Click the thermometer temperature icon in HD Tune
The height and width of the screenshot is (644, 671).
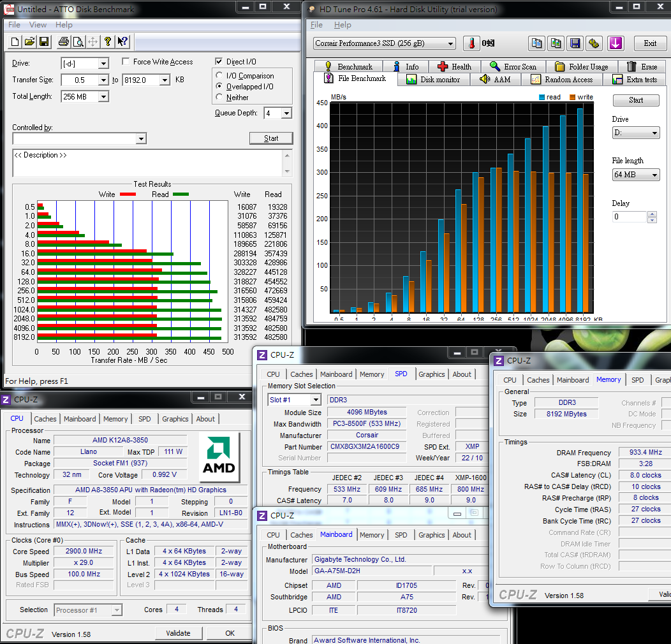[x=471, y=43]
